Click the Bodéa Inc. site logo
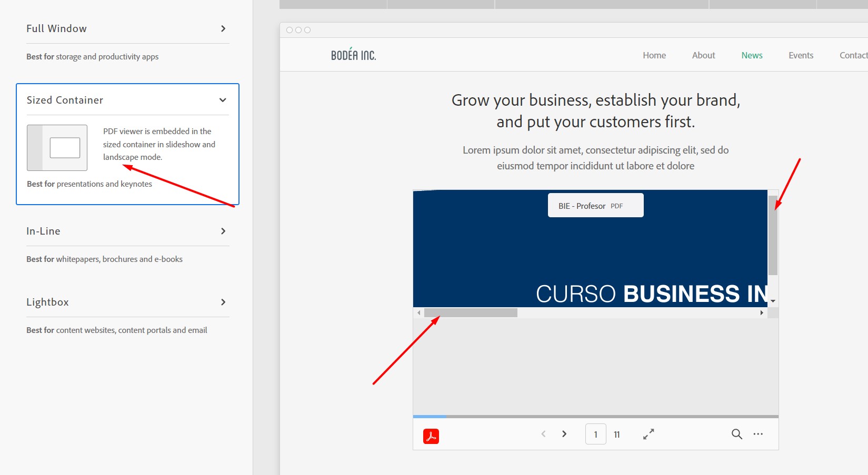 click(x=353, y=54)
